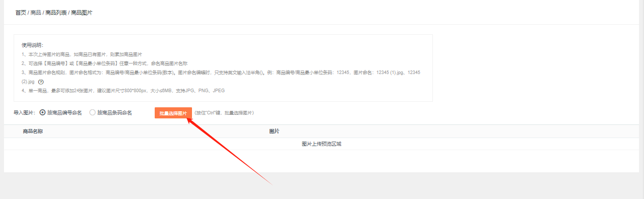Click the 图片上传预览区域 preview placeholder
Image resolution: width=644 pixels, height=199 pixels.
click(x=321, y=144)
